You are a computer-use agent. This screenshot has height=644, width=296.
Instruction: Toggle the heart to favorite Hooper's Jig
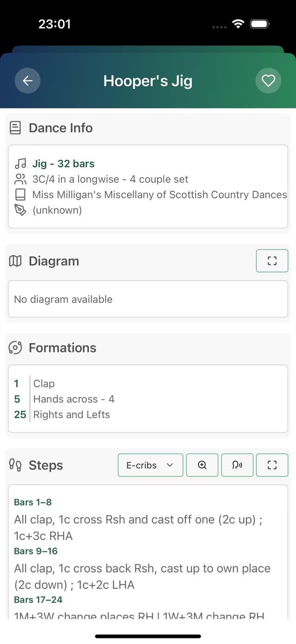click(268, 81)
